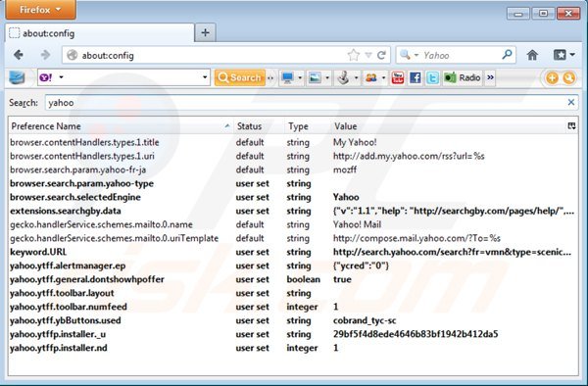
Task: Click the site identity globe icon
Action: [72, 55]
